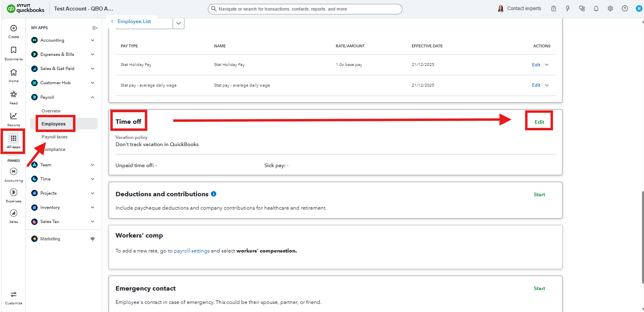Expand the Inventory menu section

click(x=92, y=208)
